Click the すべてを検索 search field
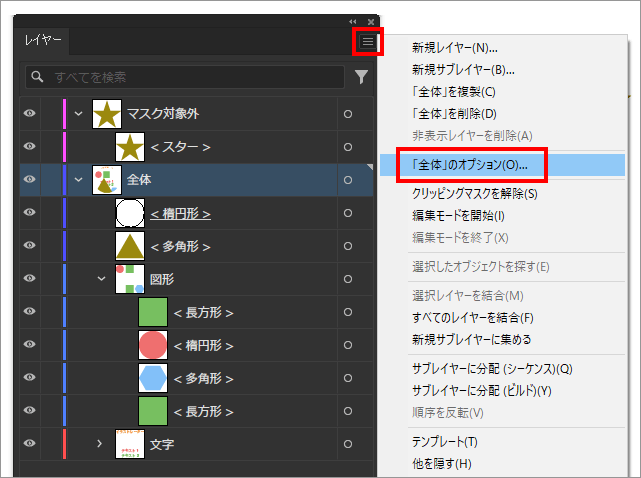The height and width of the screenshot is (478, 641). pyautogui.click(x=185, y=76)
